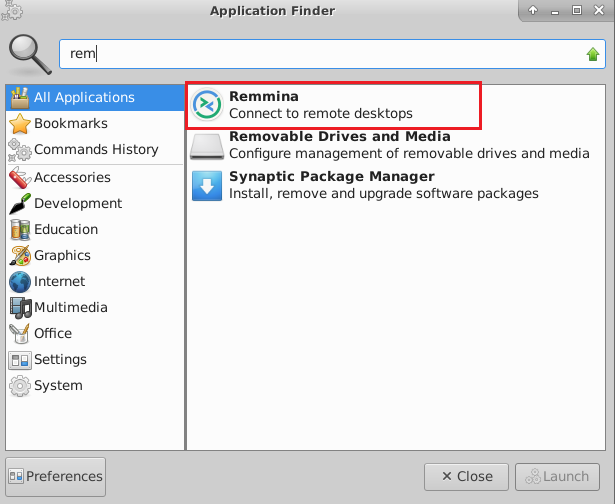Viewport: 615px width, 504px height.
Task: Collapse finder with the green up arrow
Action: pyautogui.click(x=593, y=54)
